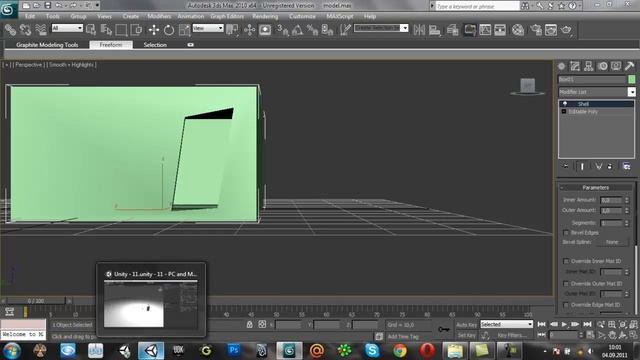Open the reference coordinate system 'View' dropdown
Viewport: 640px width, 360px height.
208,28
